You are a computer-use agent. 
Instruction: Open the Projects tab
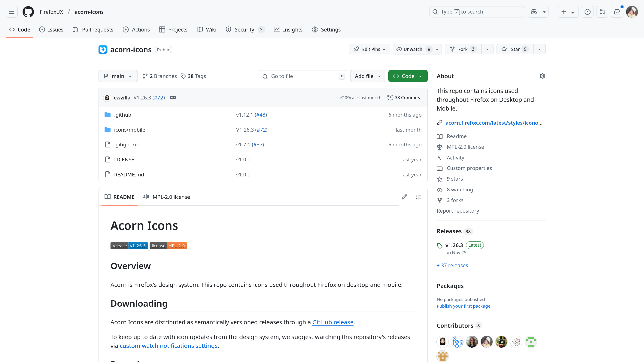pyautogui.click(x=173, y=29)
